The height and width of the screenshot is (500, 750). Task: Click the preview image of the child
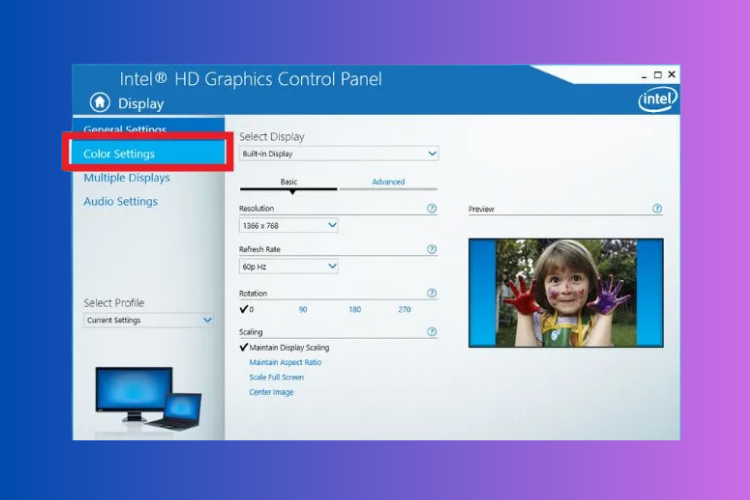tap(566, 293)
